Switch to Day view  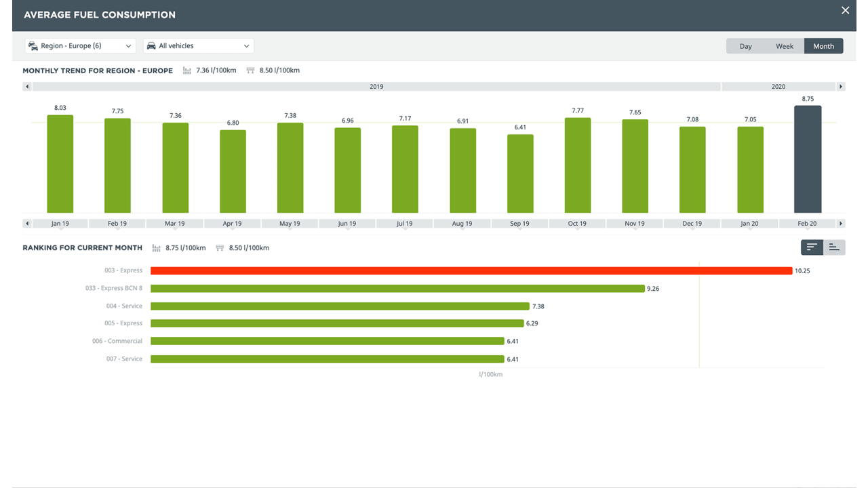745,45
